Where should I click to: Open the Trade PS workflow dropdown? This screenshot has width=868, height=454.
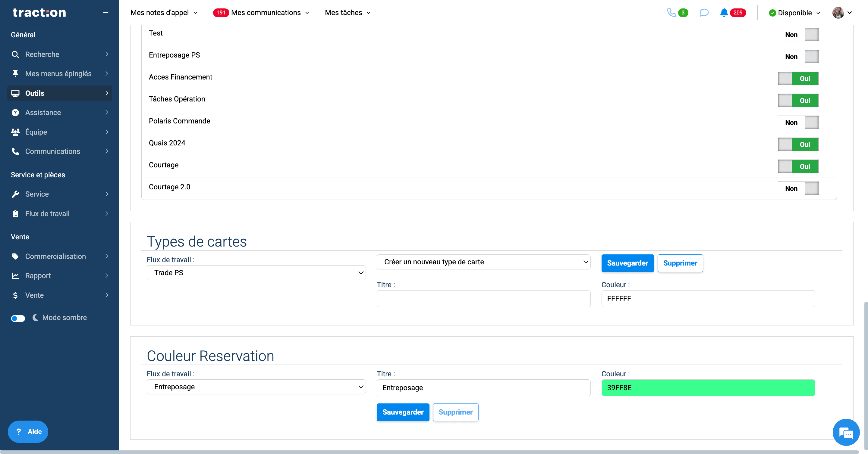pos(256,273)
